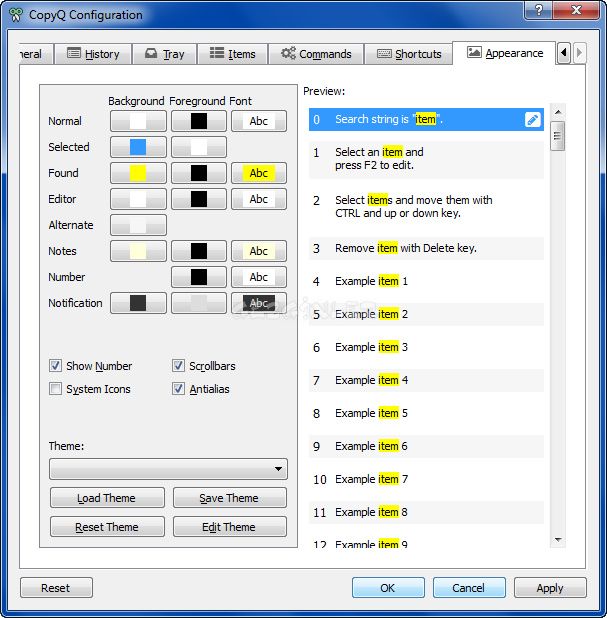Click the Load Theme button
The height and width of the screenshot is (618, 607).
pos(107,498)
